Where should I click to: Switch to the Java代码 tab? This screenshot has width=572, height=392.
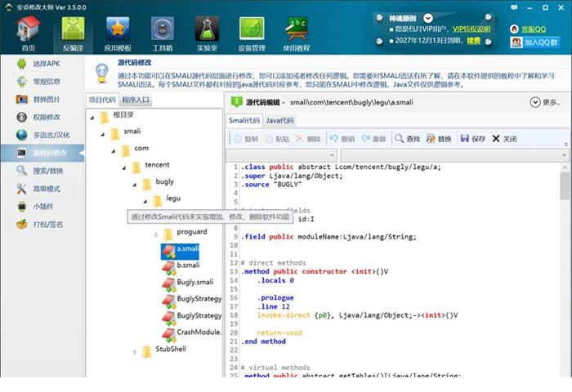[x=279, y=120]
